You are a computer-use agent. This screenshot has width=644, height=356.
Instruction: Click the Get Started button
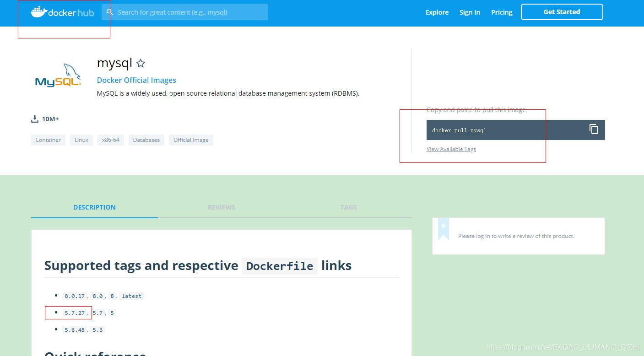click(x=562, y=12)
